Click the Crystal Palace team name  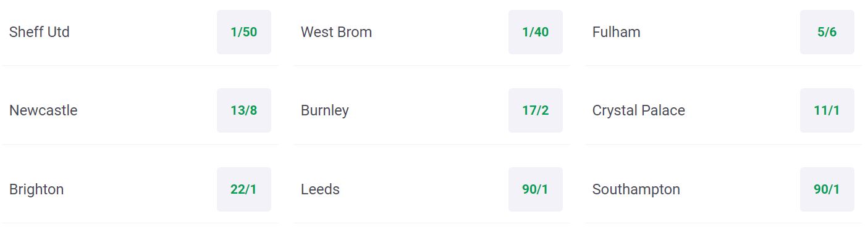point(638,111)
